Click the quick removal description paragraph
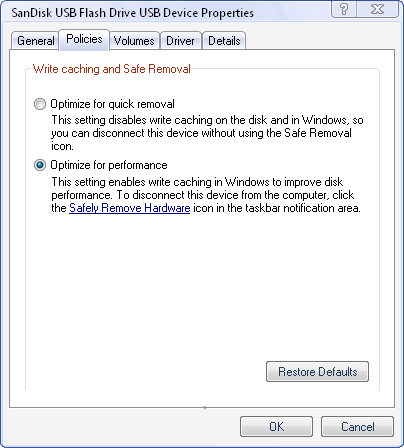The width and height of the screenshot is (404, 448). [x=207, y=133]
